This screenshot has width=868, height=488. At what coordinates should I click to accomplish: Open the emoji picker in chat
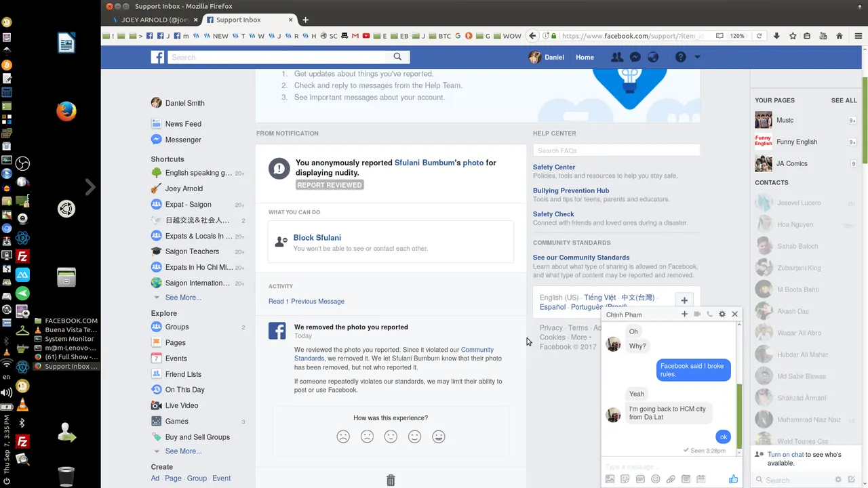pos(656,479)
